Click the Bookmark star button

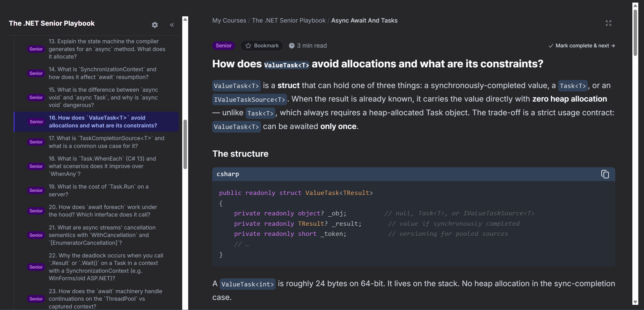pos(262,46)
